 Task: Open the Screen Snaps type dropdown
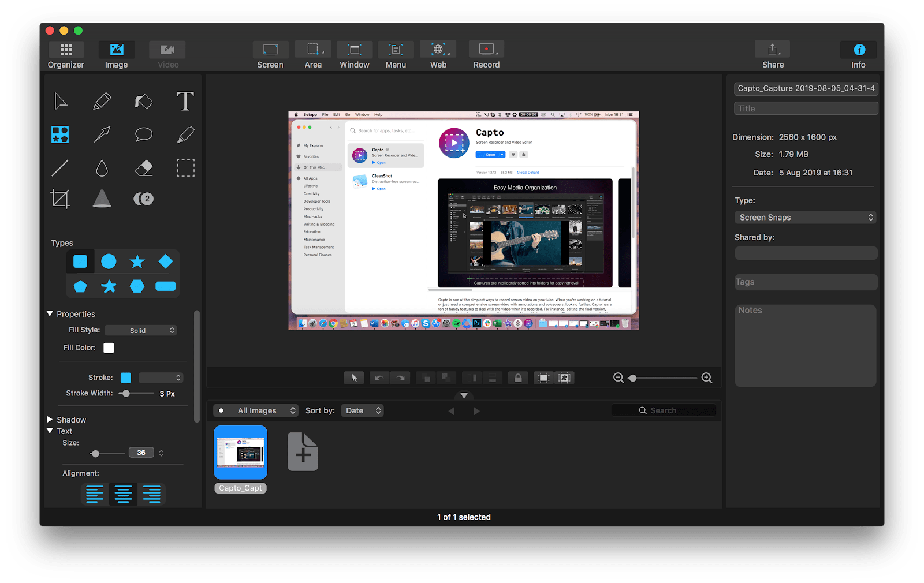point(806,217)
